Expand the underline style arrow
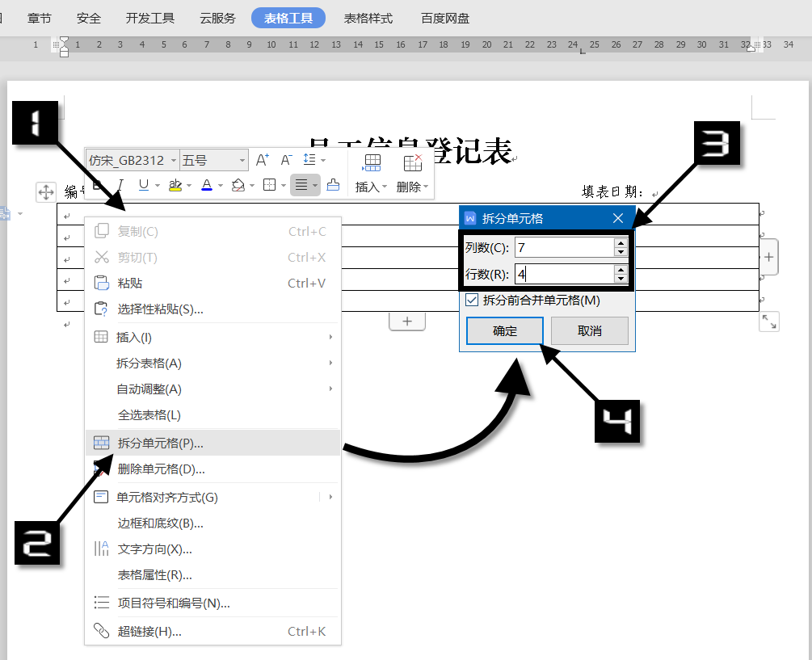The width and height of the screenshot is (812, 660). 157,185
